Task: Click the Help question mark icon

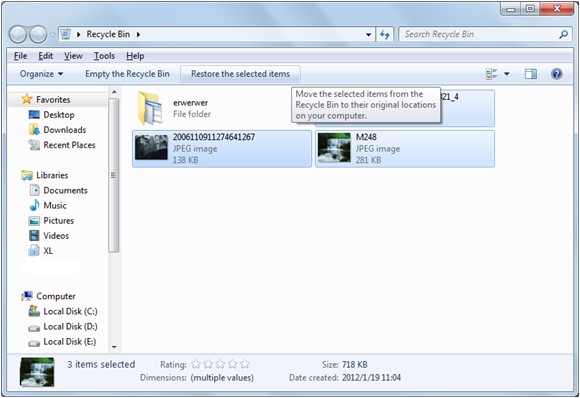Action: pyautogui.click(x=556, y=74)
